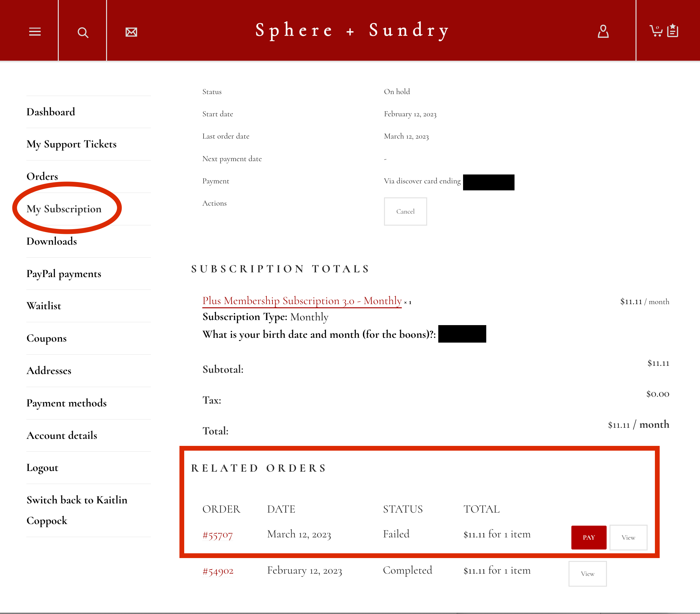This screenshot has width=700, height=614.
Task: View order #55707 details
Action: [x=628, y=537]
